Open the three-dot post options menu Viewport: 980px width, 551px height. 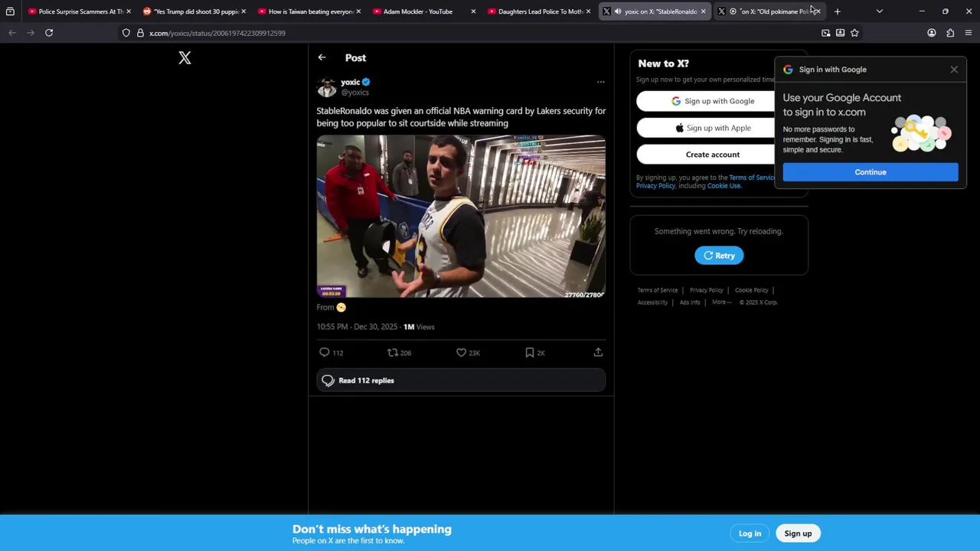(x=600, y=82)
